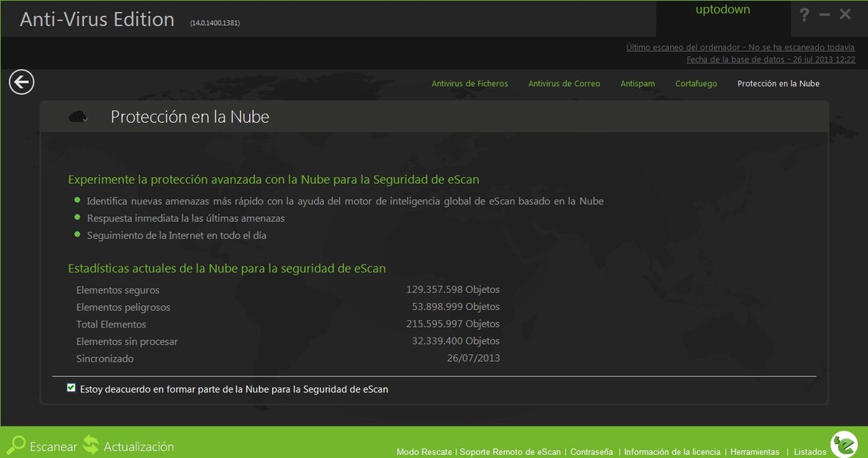Viewport: 868px width, 458px height.
Task: Select Protección en la Nube tab
Action: 779,83
